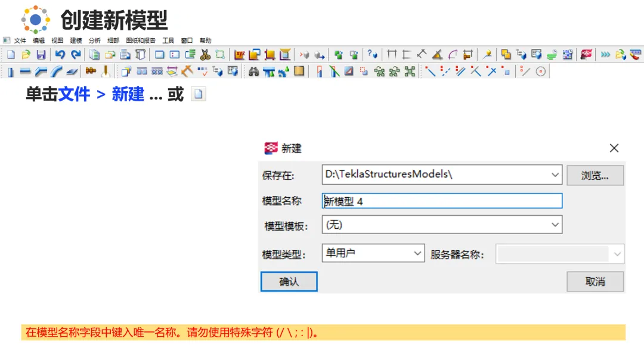
Task: Open the 细部 menu
Action: pyautogui.click(x=113, y=41)
